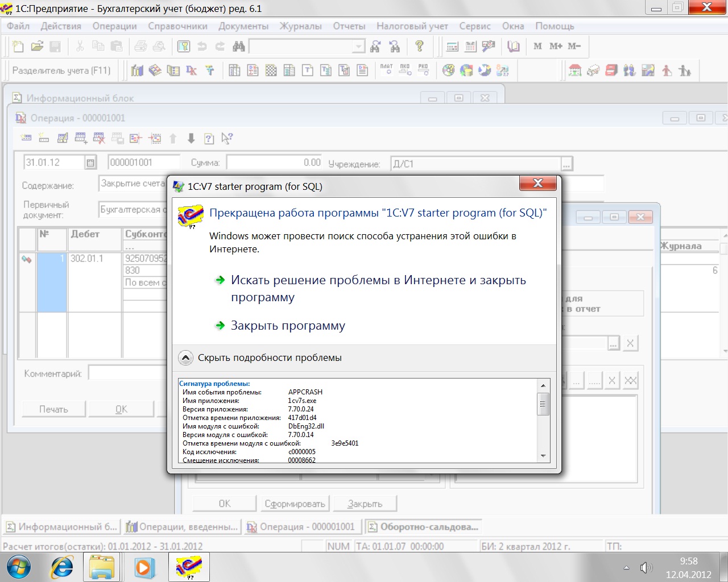Image resolution: width=728 pixels, height=582 pixels.
Task: Click the Delete line icon with red cross
Action: 99,138
